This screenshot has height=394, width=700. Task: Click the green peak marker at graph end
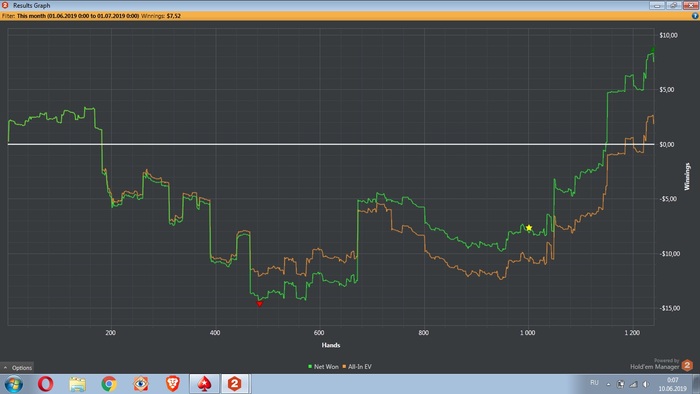(x=653, y=50)
